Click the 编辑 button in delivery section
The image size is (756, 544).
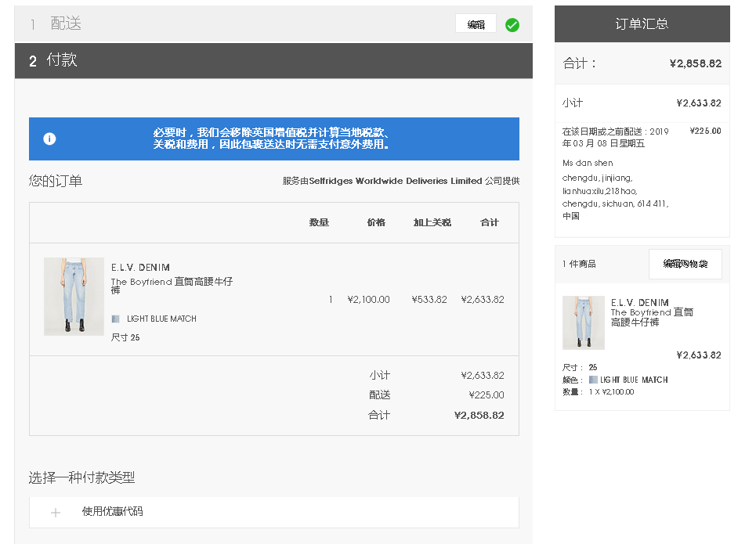pos(476,24)
